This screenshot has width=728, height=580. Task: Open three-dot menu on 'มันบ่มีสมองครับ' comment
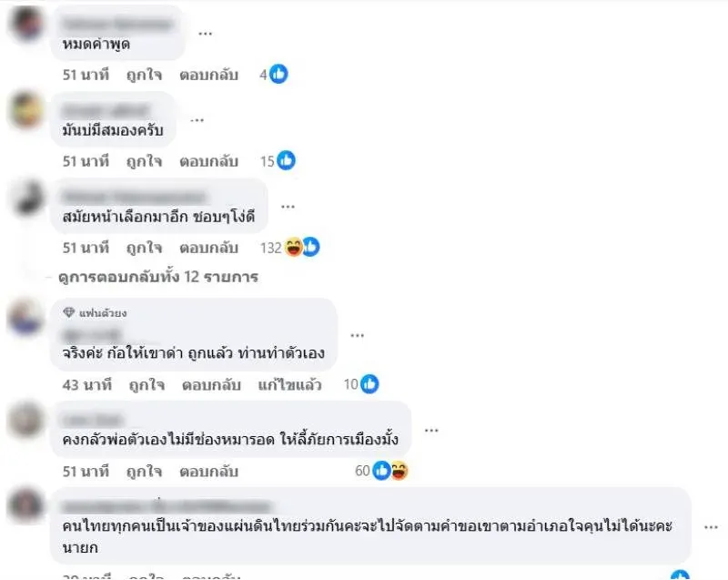pyautogui.click(x=197, y=120)
